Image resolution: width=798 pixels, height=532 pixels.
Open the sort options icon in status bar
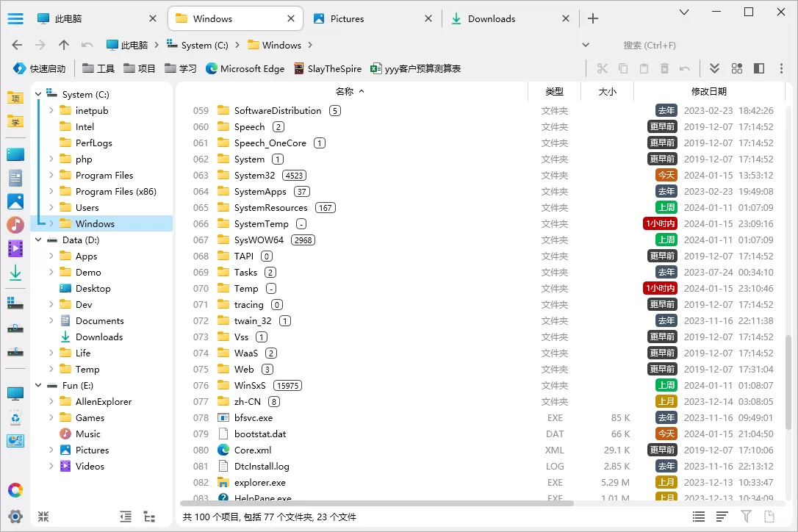(x=722, y=517)
